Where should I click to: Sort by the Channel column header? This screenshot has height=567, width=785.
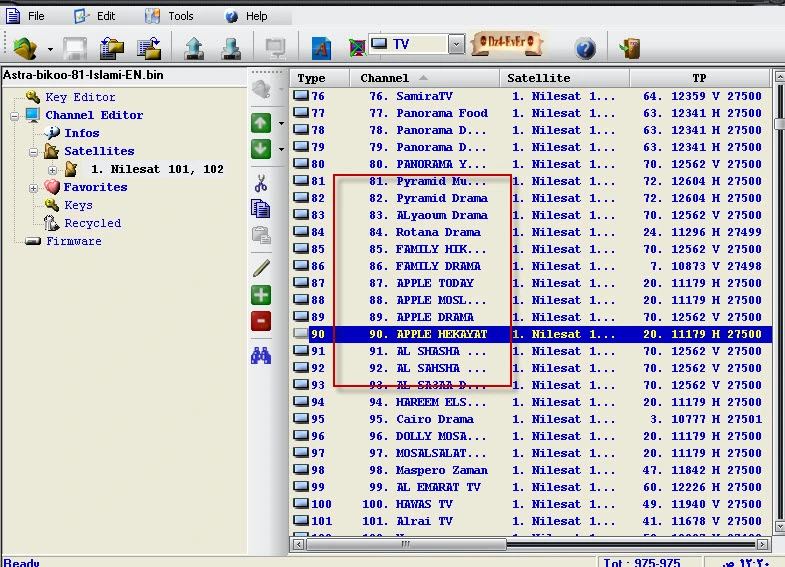(x=424, y=79)
